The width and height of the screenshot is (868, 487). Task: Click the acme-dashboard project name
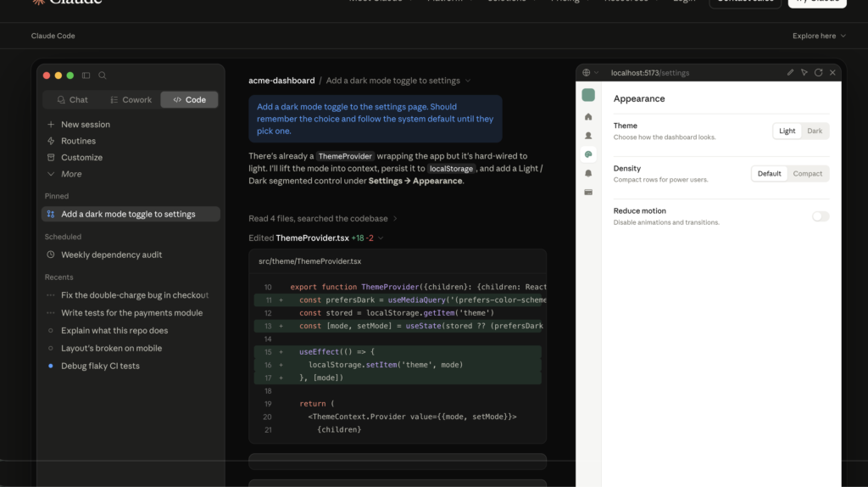(281, 81)
